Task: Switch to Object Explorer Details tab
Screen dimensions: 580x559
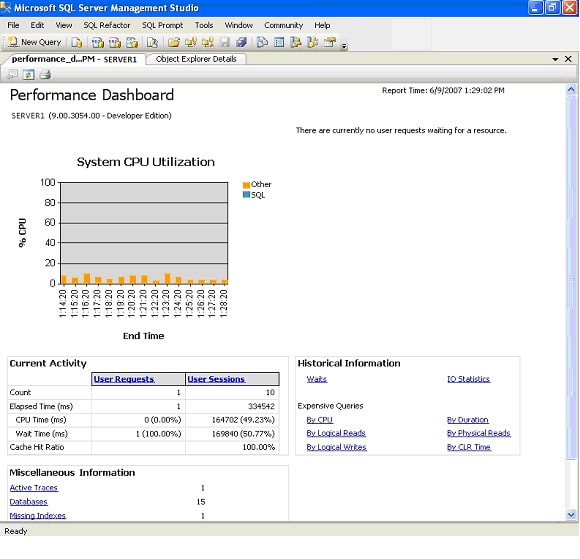Action: click(x=196, y=59)
